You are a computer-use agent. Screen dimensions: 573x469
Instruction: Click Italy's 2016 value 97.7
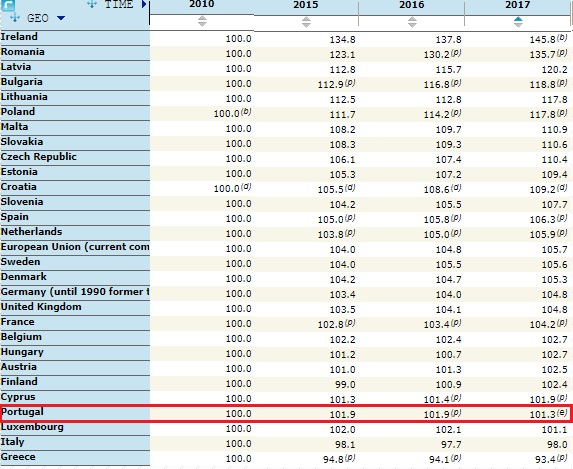tap(451, 445)
